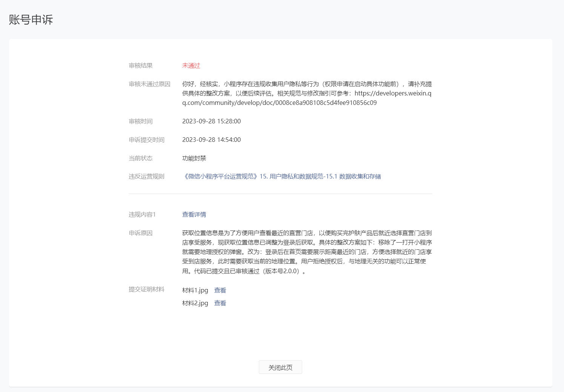Click the 提交证明材料 label

coord(146,289)
